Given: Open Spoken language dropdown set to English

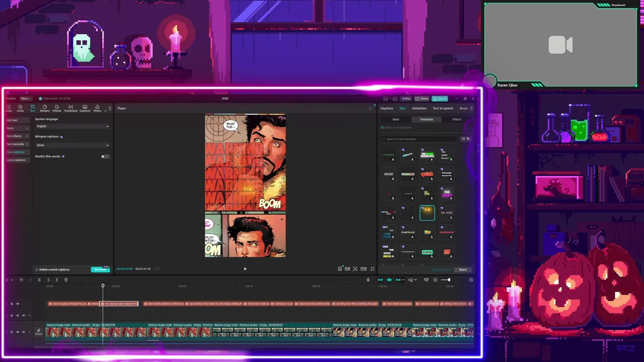Looking at the screenshot, I should click(x=72, y=126).
